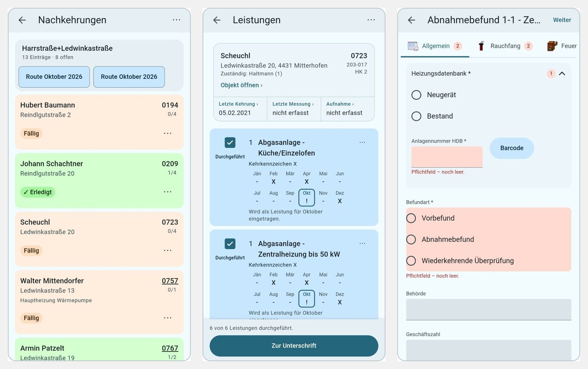Click the Erledigt status badge

point(38,192)
